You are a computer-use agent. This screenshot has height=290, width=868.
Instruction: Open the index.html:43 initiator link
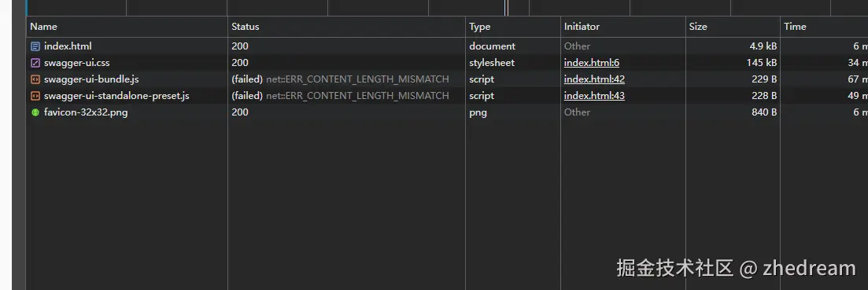click(594, 96)
